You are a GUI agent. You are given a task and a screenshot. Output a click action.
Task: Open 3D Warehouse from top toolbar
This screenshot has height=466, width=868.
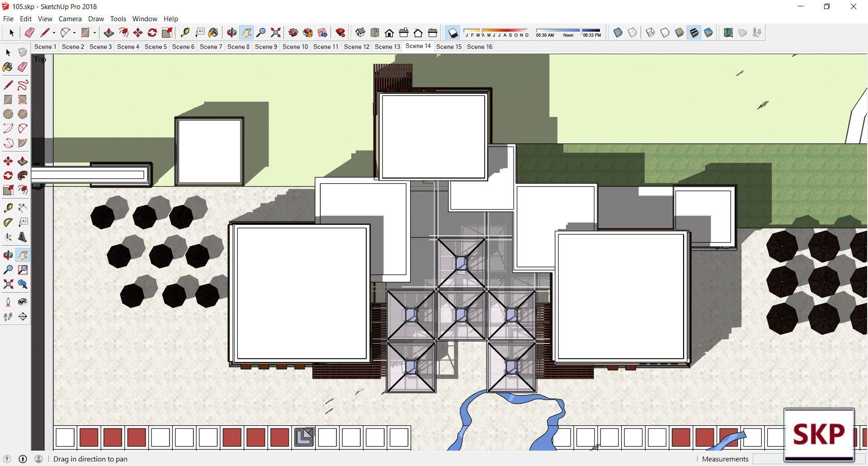click(293, 33)
